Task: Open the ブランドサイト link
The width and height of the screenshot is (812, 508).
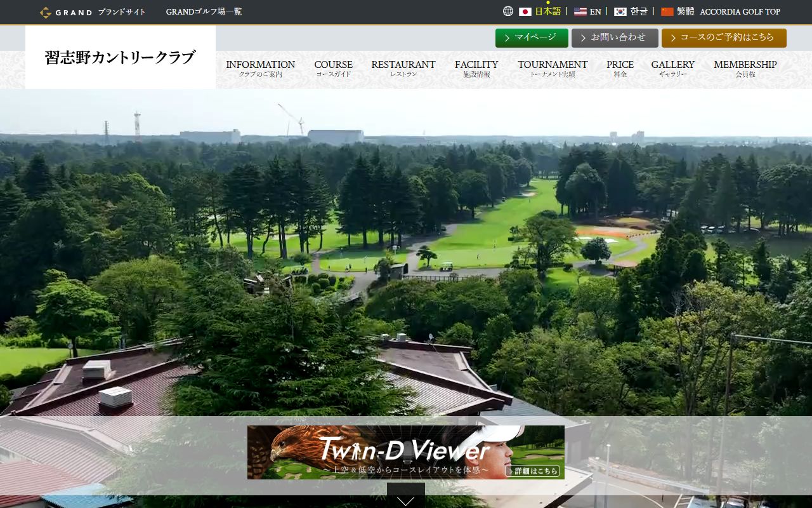Action: (122, 12)
